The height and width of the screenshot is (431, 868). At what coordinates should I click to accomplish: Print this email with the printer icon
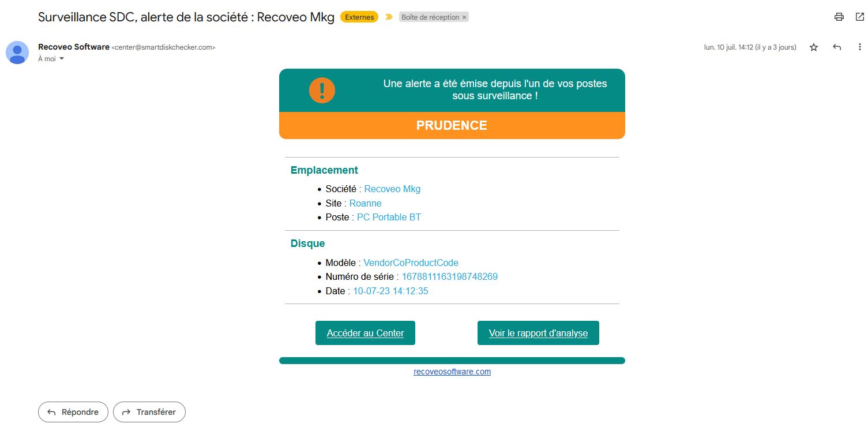click(x=839, y=17)
